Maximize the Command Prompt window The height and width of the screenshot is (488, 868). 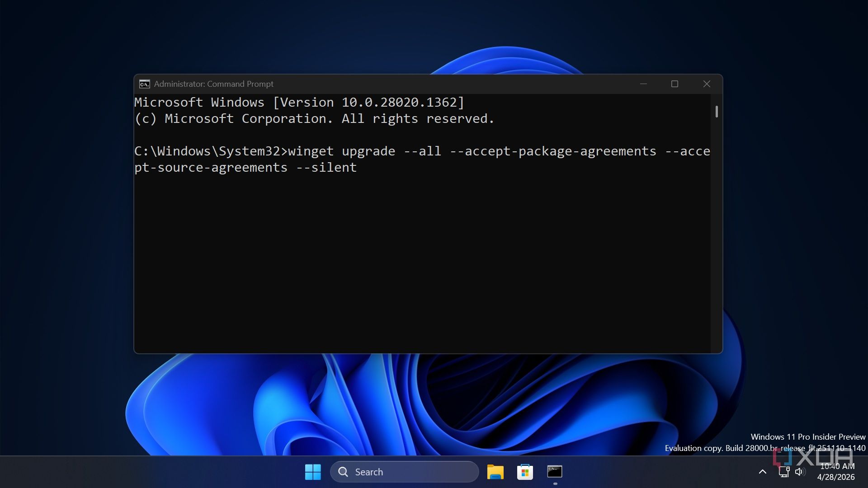675,84
